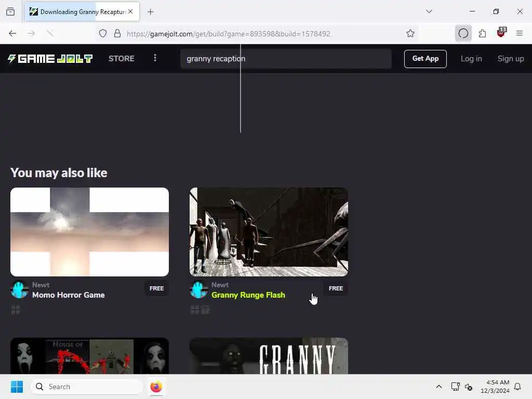Click the Newt developer name above Momo Horror Game
The width and height of the screenshot is (532, 399).
tap(41, 285)
